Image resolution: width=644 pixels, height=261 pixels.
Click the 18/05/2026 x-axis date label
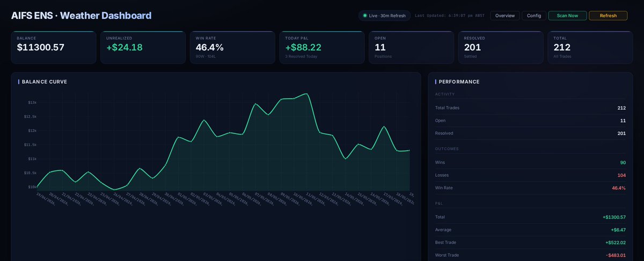pos(405,198)
